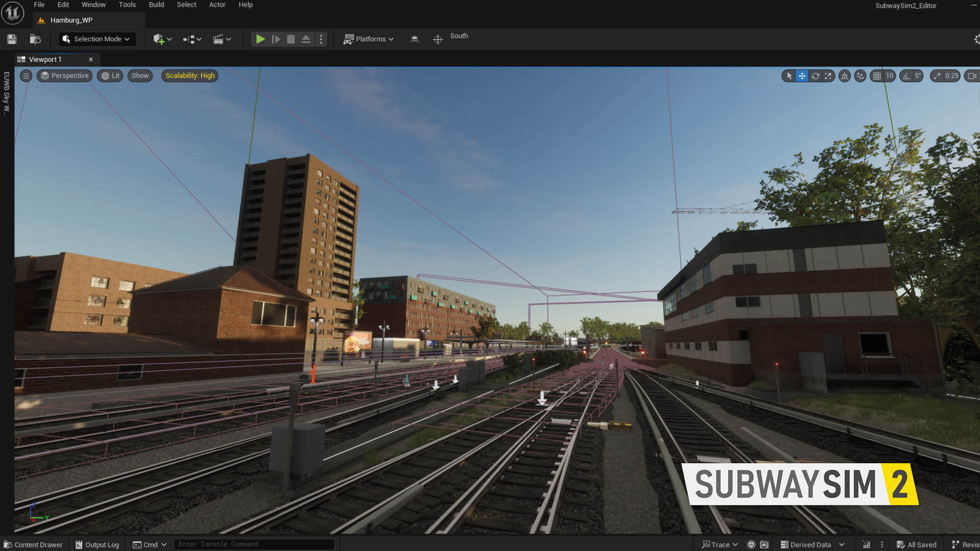
Task: Open the Perspective view mode dropdown
Action: coord(64,76)
